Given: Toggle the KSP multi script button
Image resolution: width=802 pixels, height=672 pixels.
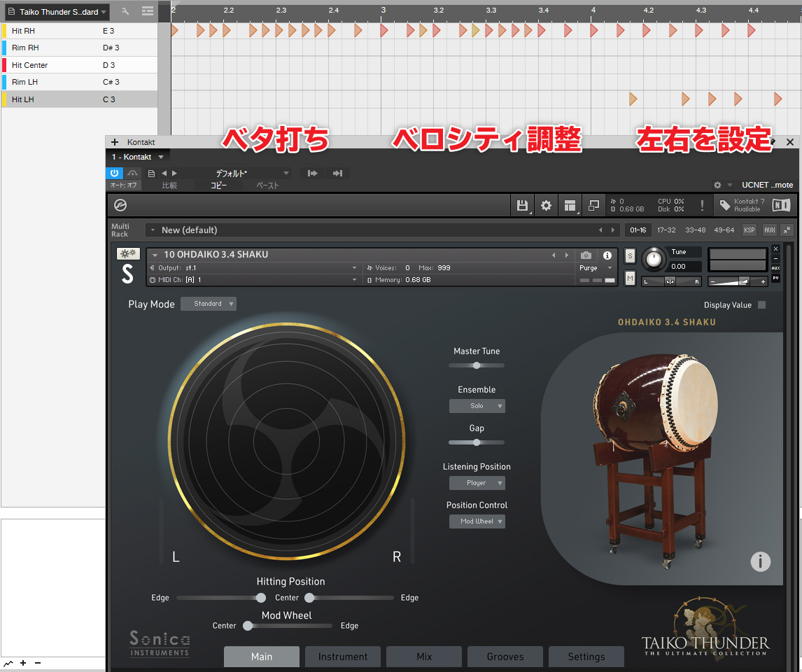Looking at the screenshot, I should (x=750, y=230).
